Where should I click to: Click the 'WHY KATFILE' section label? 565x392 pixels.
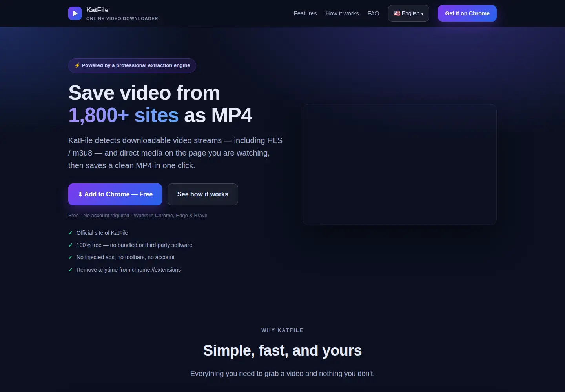282,330
